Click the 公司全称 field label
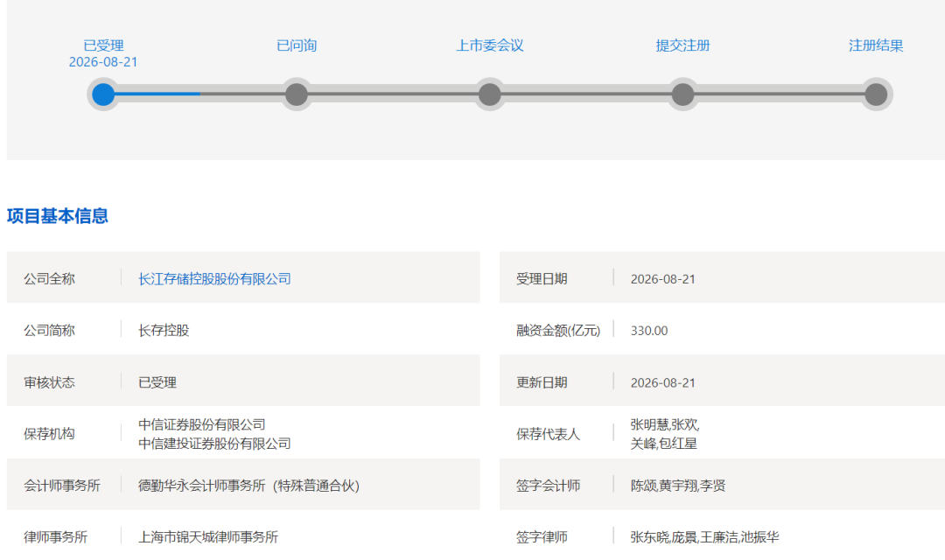 [49, 279]
